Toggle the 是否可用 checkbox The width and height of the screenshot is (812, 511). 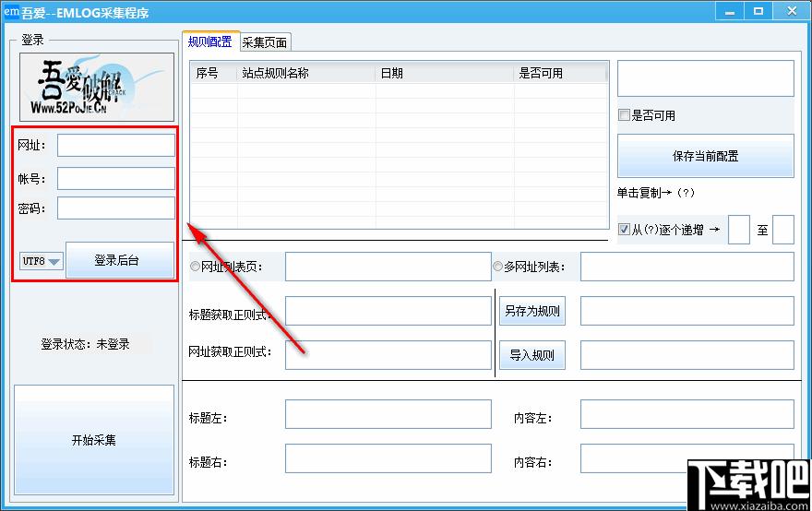pyautogui.click(x=625, y=115)
